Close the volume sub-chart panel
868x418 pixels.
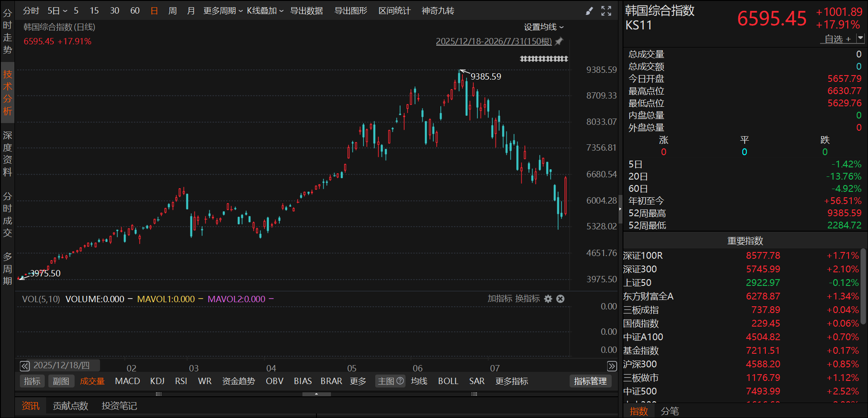coord(560,299)
